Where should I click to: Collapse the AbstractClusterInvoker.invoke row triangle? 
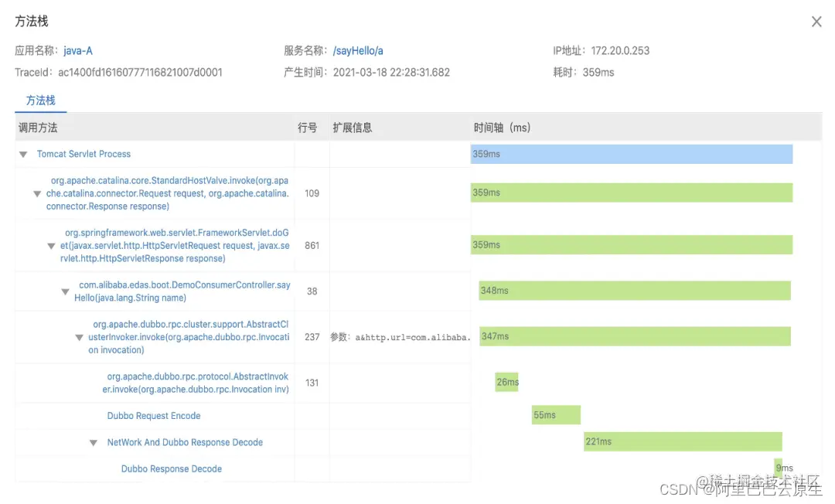pyautogui.click(x=79, y=338)
